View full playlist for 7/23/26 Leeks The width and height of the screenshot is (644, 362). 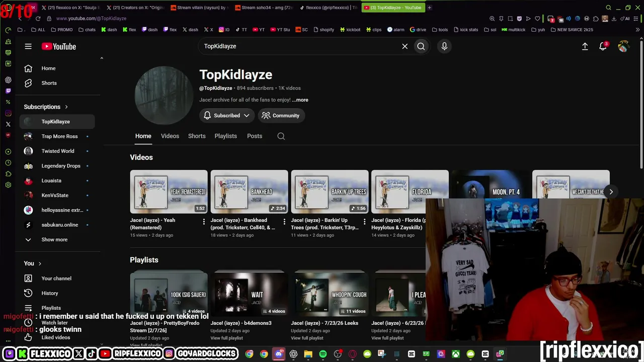(307, 338)
